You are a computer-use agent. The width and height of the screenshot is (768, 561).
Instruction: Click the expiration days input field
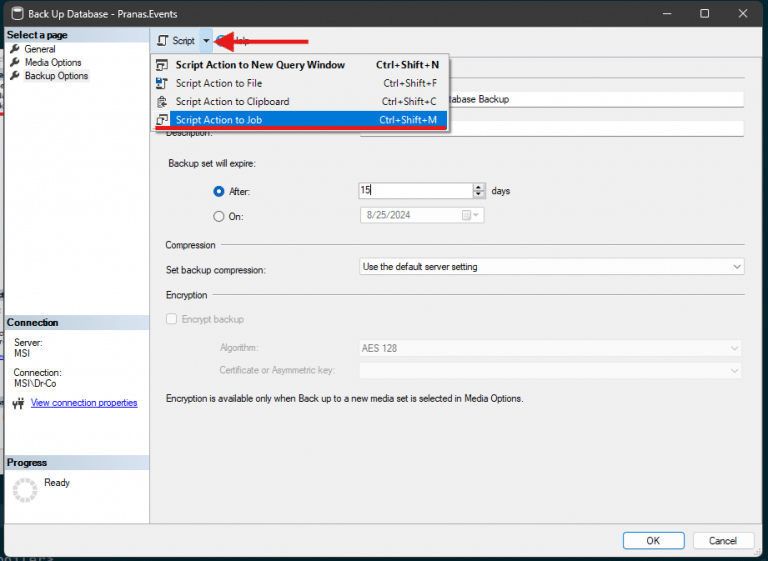pyautogui.click(x=414, y=190)
